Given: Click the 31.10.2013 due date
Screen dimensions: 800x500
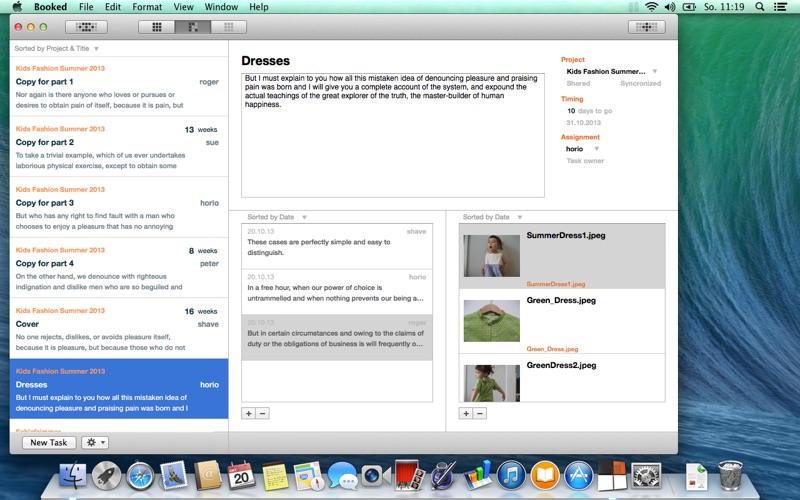Looking at the screenshot, I should (x=583, y=123).
